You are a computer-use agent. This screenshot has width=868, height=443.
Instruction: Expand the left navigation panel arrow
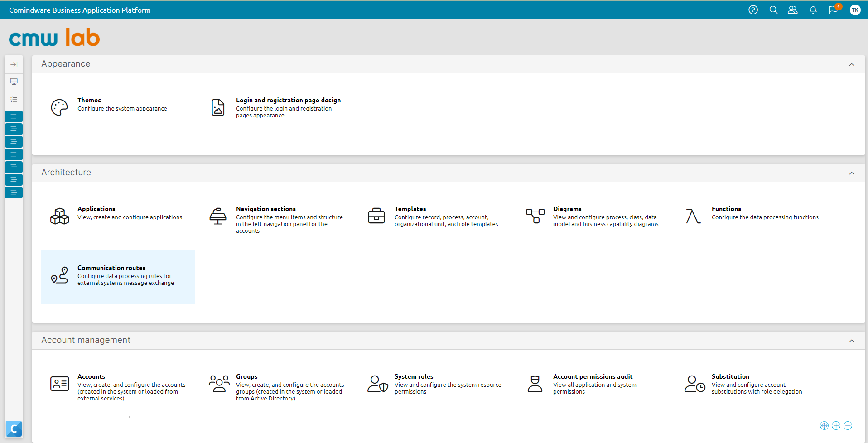click(x=14, y=64)
